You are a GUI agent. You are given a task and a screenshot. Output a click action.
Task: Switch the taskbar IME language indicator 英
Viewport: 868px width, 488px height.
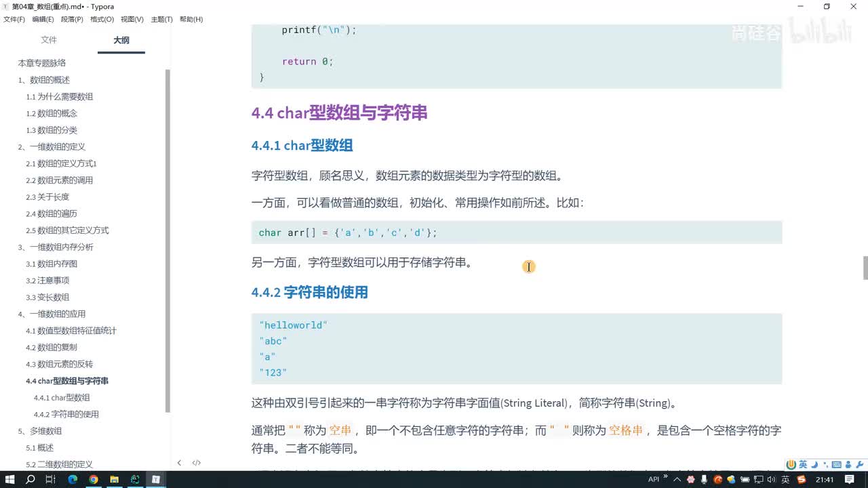point(785,479)
